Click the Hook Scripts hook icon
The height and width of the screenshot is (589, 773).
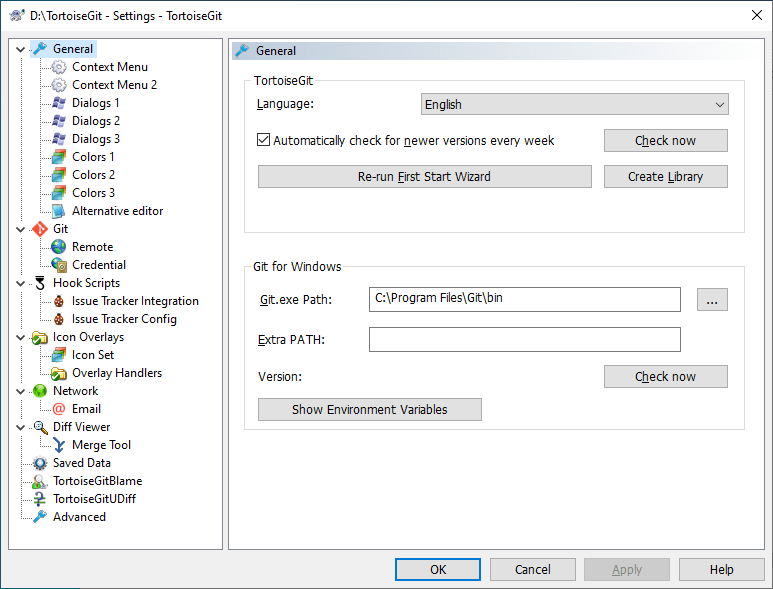click(x=40, y=283)
